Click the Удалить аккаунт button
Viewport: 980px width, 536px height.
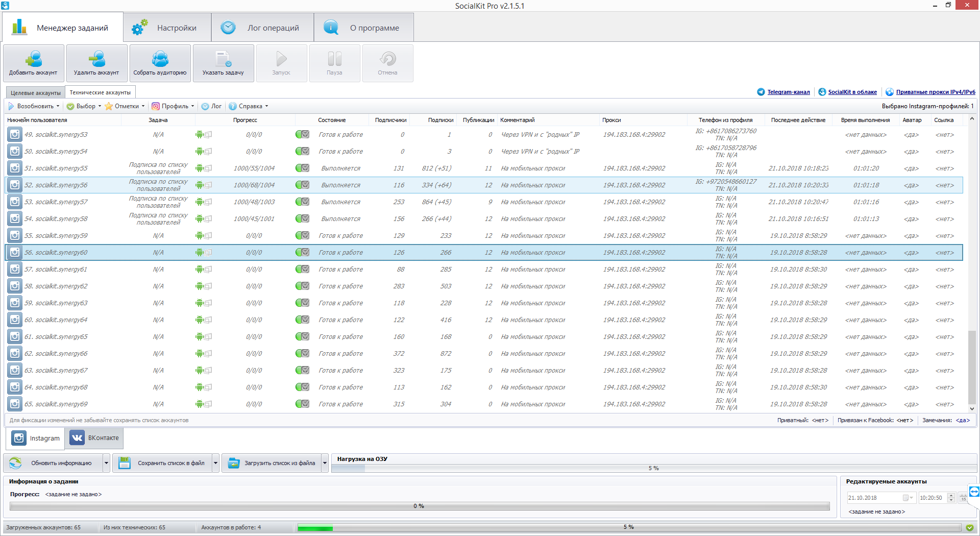tap(96, 63)
